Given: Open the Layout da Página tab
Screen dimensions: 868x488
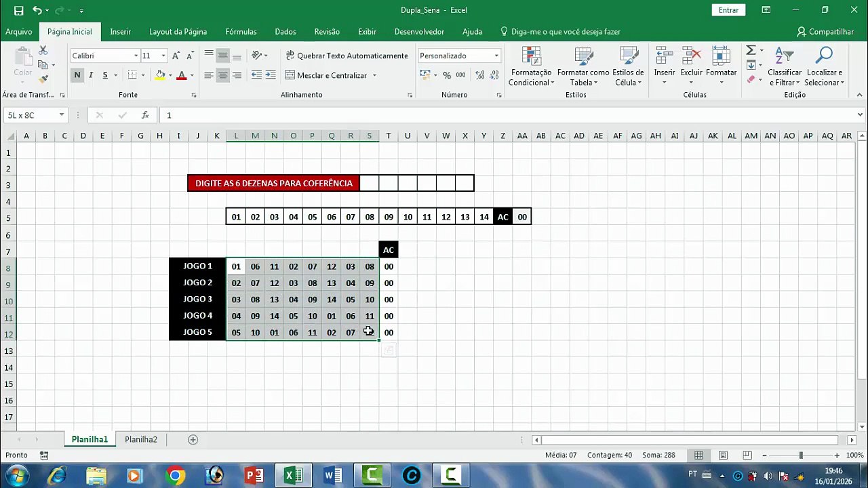Looking at the screenshot, I should (178, 32).
